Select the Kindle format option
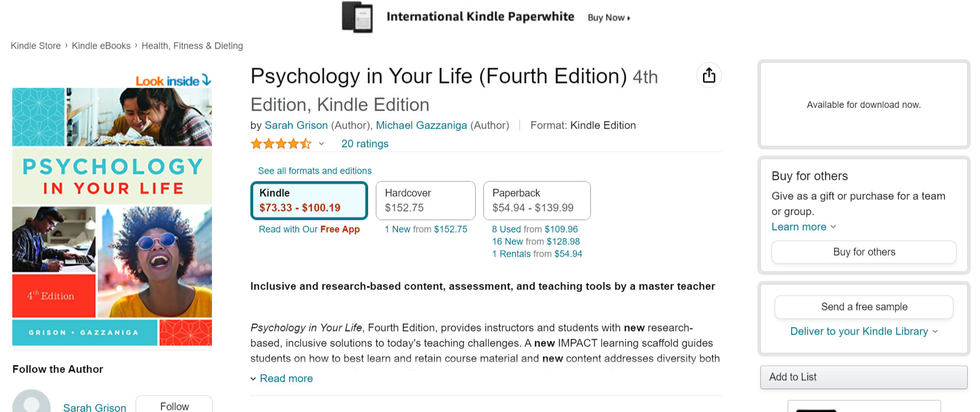Image resolution: width=980 pixels, height=412 pixels. (309, 200)
